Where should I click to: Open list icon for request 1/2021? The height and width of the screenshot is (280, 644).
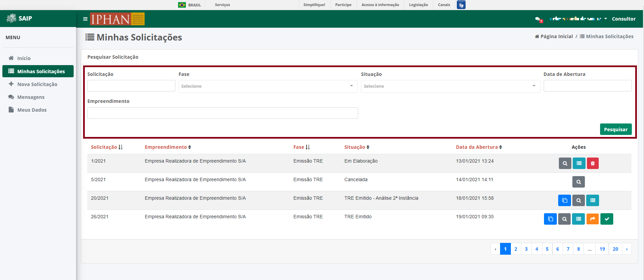[579, 163]
